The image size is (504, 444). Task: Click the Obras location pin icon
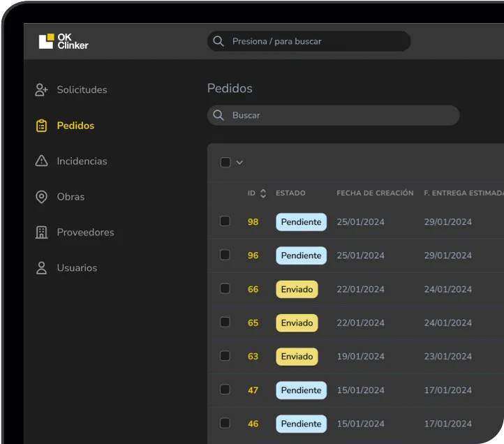coord(41,197)
